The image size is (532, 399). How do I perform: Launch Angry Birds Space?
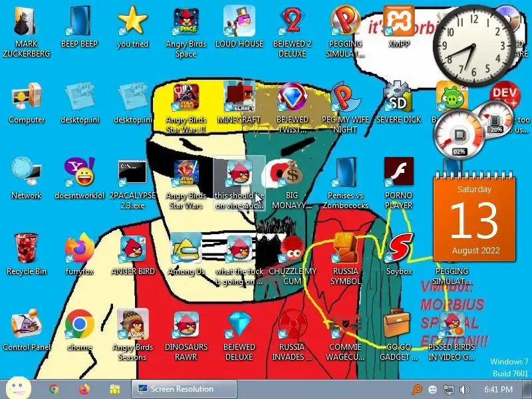tap(186, 31)
